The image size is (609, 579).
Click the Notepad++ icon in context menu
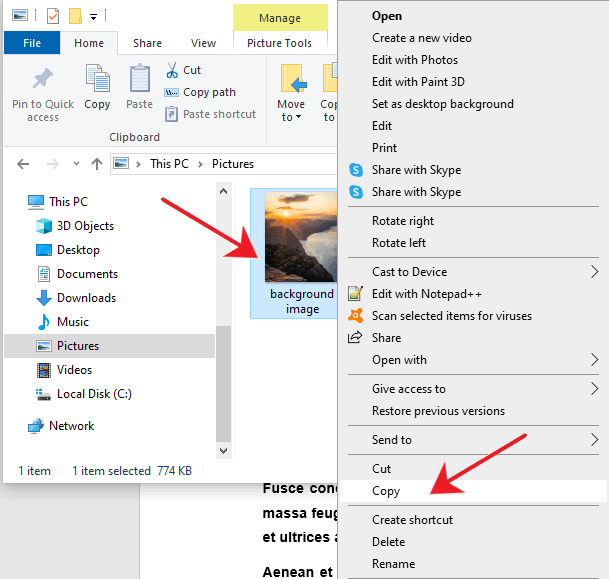pyautogui.click(x=355, y=294)
